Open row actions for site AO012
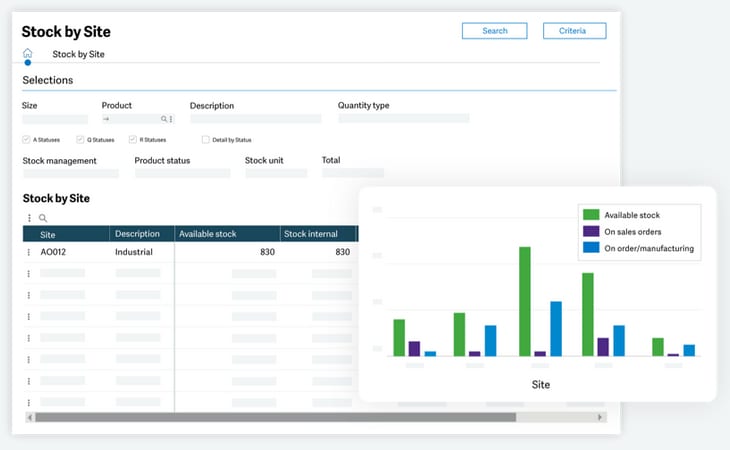 click(29, 252)
